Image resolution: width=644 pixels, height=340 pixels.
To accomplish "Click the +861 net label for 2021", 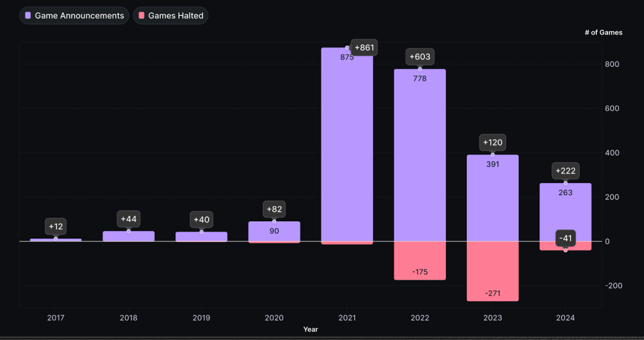I will pyautogui.click(x=365, y=48).
